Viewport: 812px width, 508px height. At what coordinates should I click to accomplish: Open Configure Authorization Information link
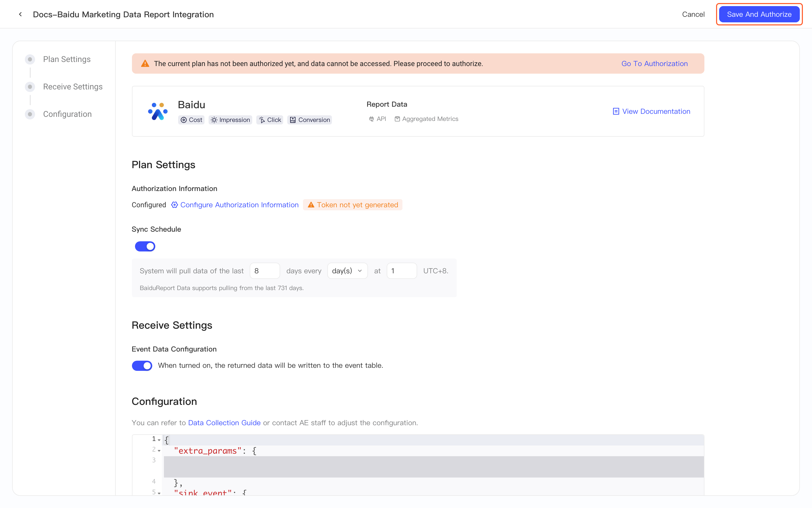click(239, 205)
